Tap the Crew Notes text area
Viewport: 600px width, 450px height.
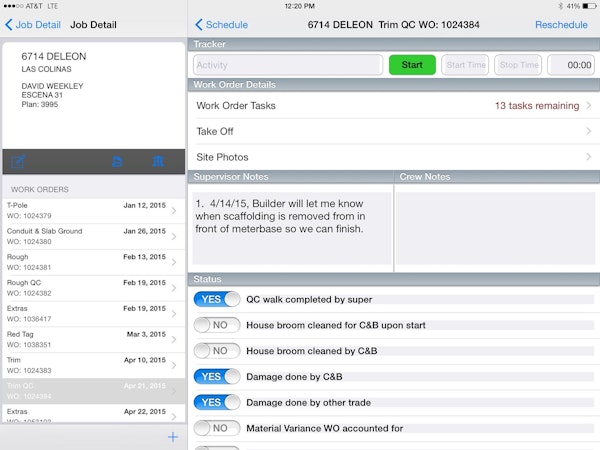[x=495, y=228]
